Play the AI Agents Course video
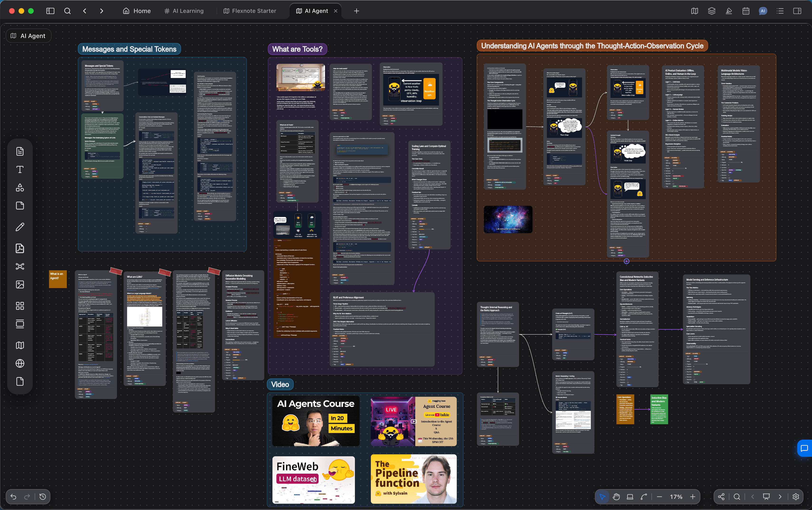Viewport: 812px width, 510px height. pyautogui.click(x=316, y=421)
